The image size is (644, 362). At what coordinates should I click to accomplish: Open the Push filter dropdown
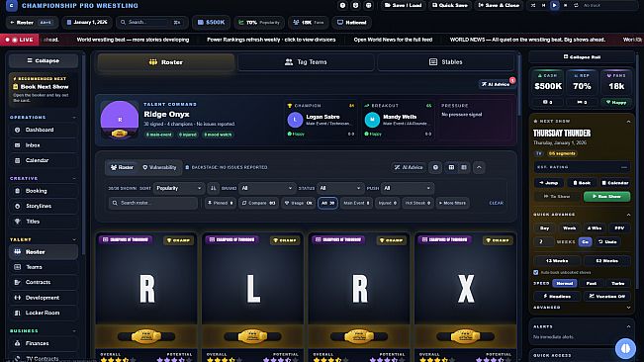pos(407,188)
